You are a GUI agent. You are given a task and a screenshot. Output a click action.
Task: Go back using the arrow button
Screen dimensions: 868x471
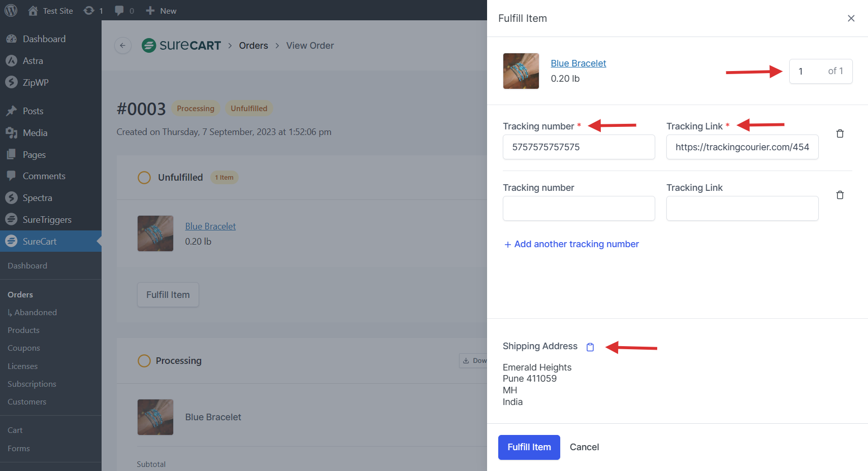[x=122, y=46]
